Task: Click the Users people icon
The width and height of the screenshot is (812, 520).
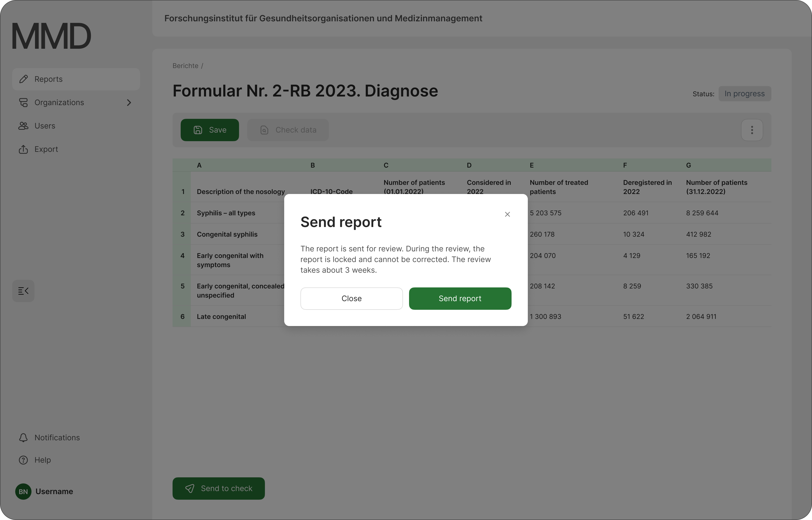Action: (x=23, y=126)
